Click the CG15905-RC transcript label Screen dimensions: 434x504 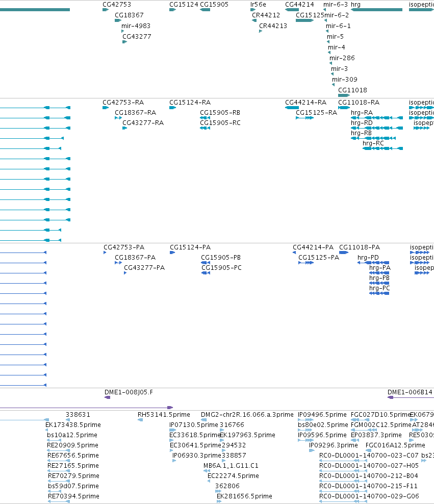[220, 123]
